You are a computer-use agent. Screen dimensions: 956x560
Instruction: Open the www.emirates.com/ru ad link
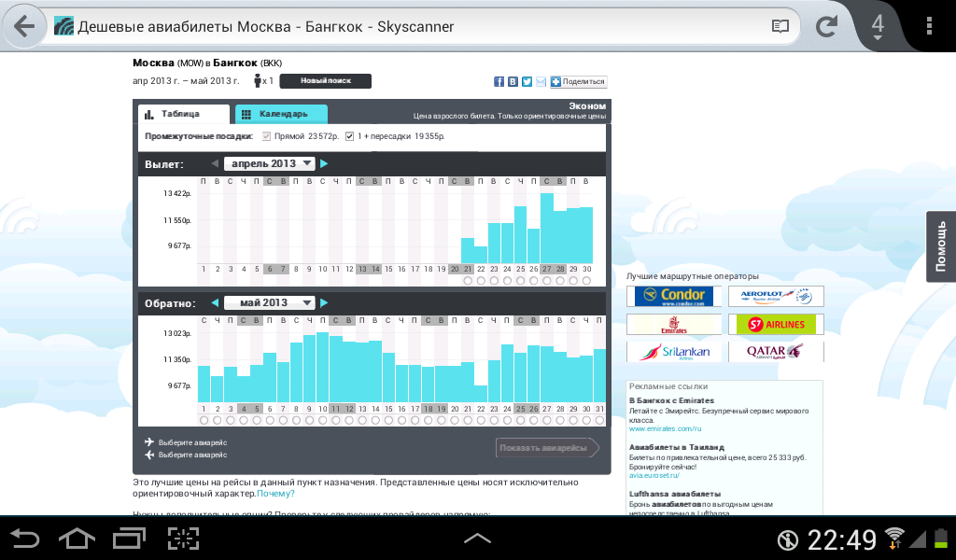coord(665,429)
